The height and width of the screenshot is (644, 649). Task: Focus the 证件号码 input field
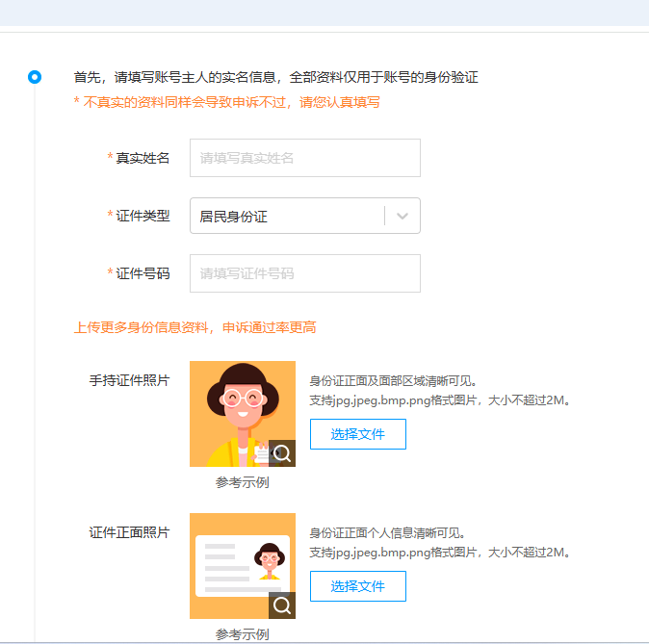click(305, 273)
